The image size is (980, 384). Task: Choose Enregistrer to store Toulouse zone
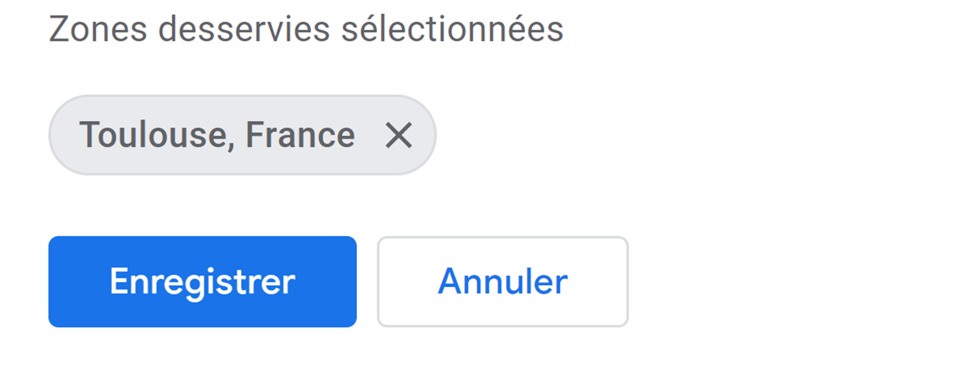(x=202, y=282)
